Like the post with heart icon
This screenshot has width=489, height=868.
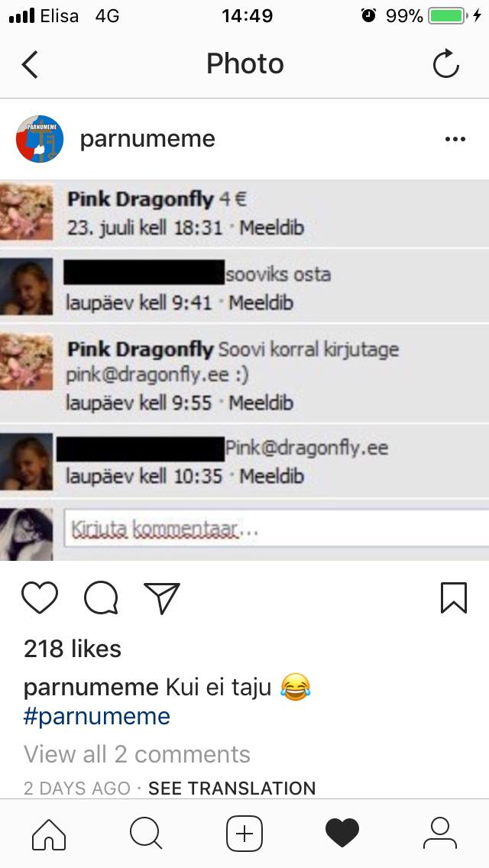[x=40, y=598]
